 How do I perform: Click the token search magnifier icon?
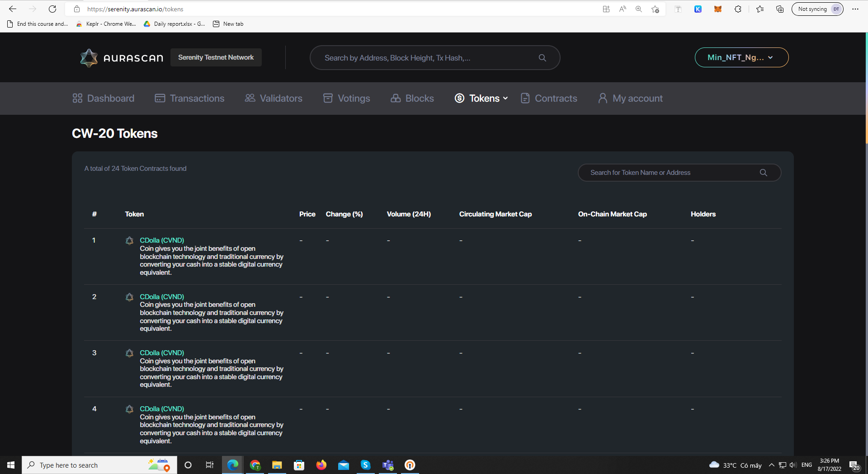(x=764, y=173)
